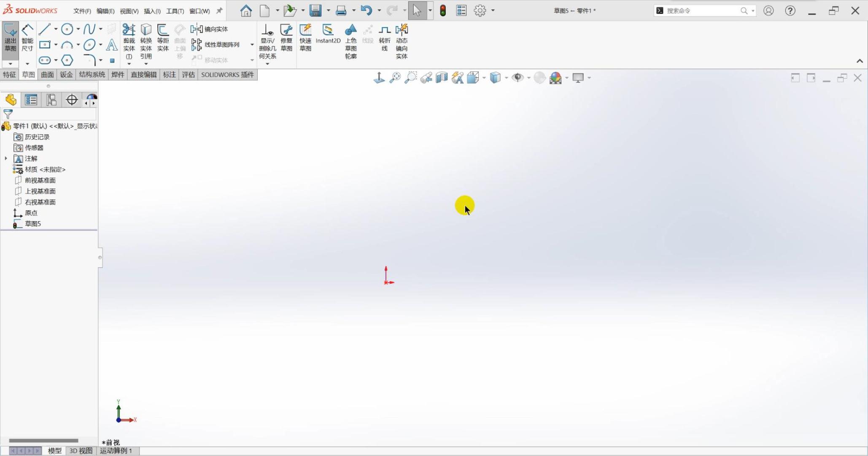Expand the 注解 tree node
The height and width of the screenshot is (456, 868).
tap(6, 159)
